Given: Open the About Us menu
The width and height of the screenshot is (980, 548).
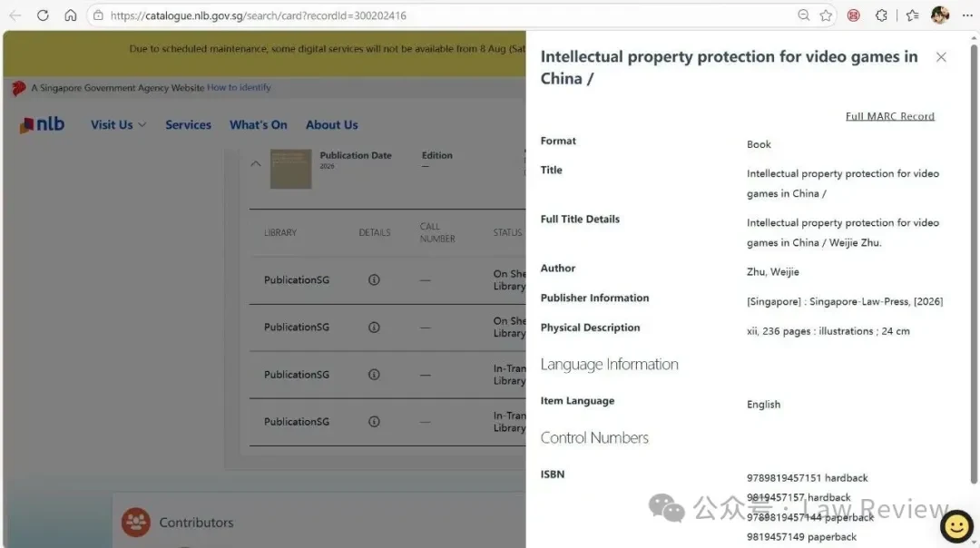Looking at the screenshot, I should click(x=332, y=124).
